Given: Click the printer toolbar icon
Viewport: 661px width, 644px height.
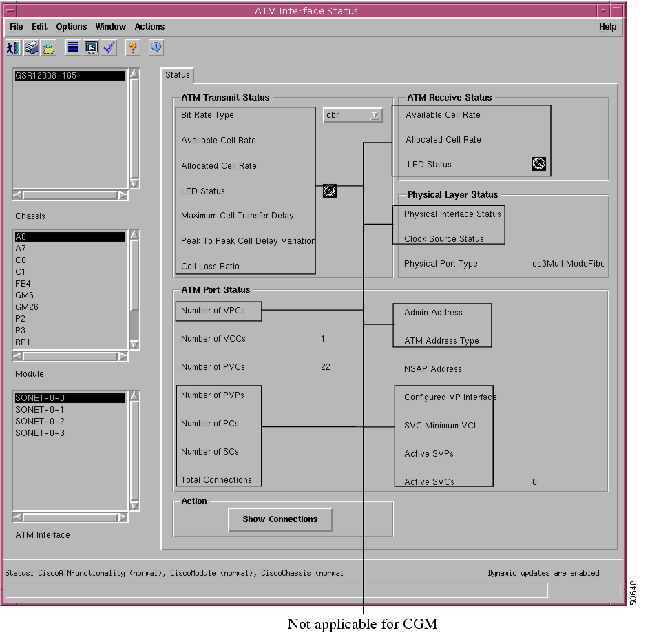Looking at the screenshot, I should click(31, 48).
